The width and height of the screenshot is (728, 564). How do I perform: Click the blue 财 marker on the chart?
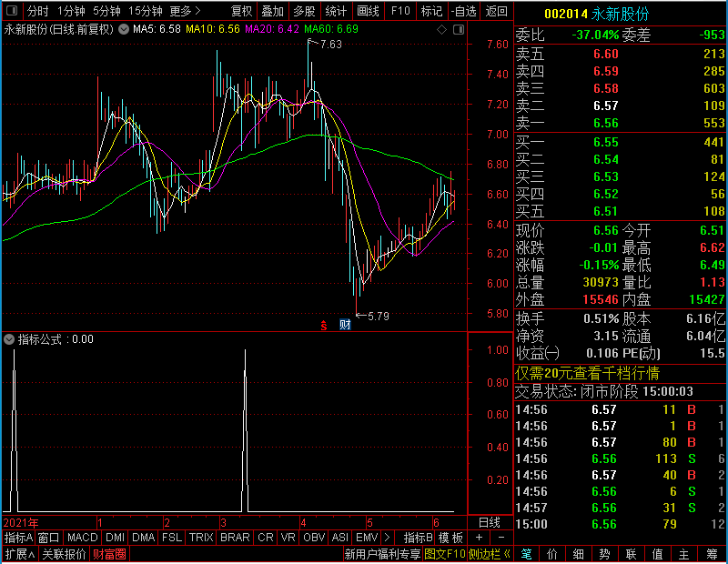click(x=345, y=325)
